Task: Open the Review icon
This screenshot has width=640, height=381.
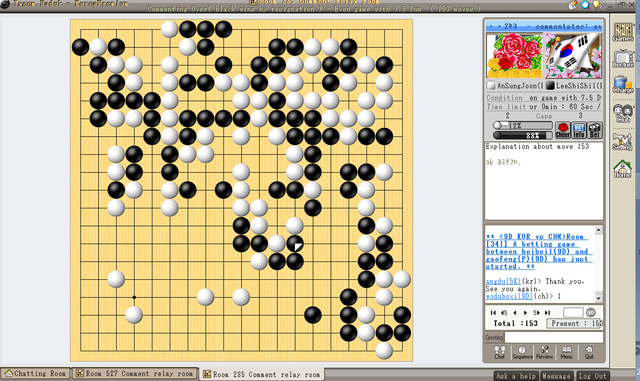Action: pyautogui.click(x=544, y=352)
